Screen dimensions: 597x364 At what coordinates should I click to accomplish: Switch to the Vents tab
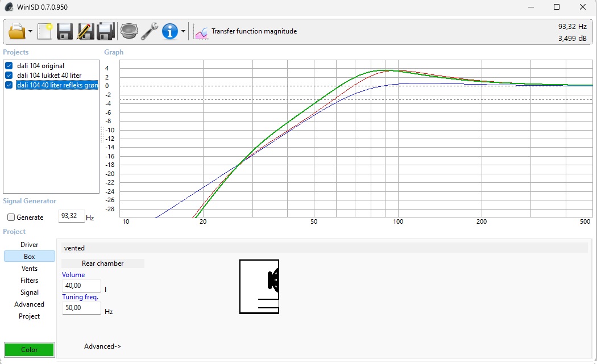[30, 269]
